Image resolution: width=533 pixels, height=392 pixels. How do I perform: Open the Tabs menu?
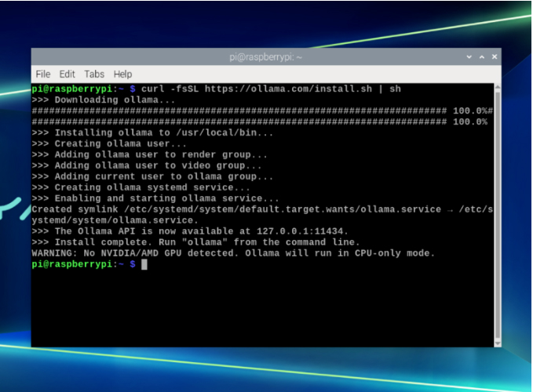tap(94, 74)
